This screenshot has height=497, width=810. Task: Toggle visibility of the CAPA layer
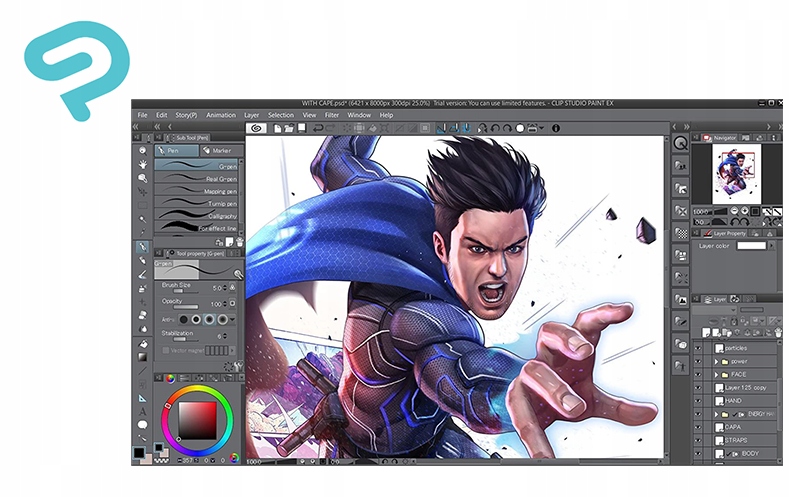click(698, 427)
